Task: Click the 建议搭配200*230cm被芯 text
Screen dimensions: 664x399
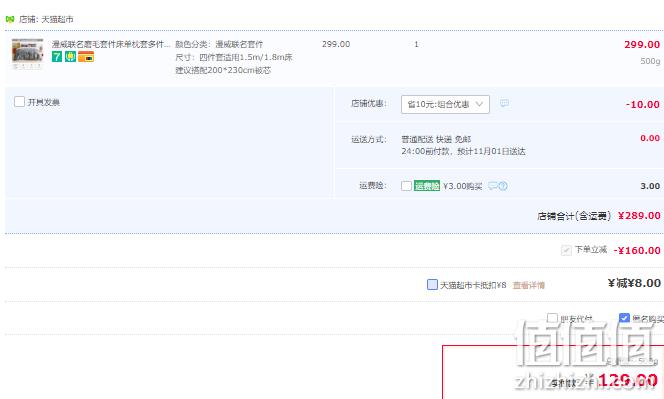Action: (223, 70)
